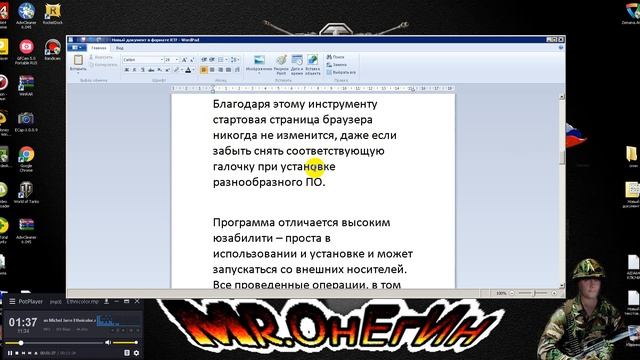This screenshot has height=360, width=640.
Task: Skip to previous track in PotPlayer
Action: point(23,353)
